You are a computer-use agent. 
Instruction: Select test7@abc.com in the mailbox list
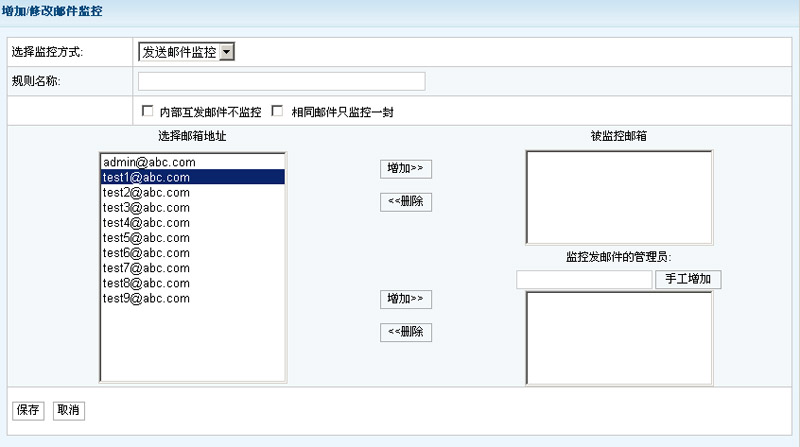coord(146,268)
